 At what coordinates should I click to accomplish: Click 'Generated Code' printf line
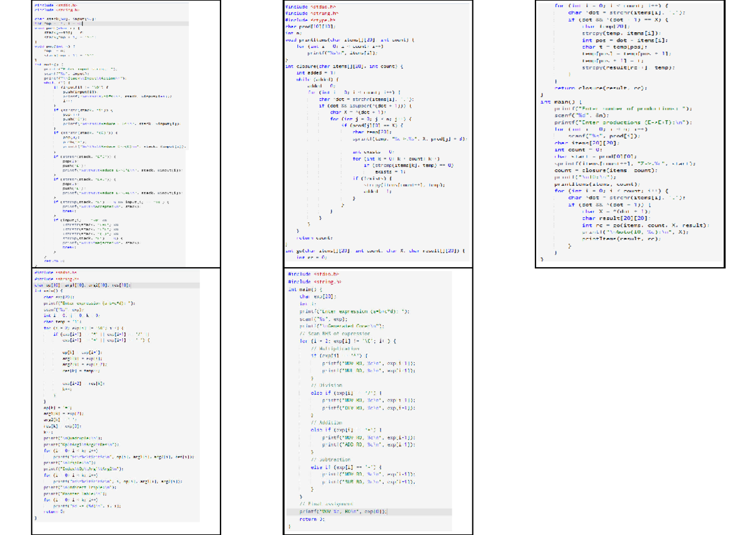coord(342,325)
